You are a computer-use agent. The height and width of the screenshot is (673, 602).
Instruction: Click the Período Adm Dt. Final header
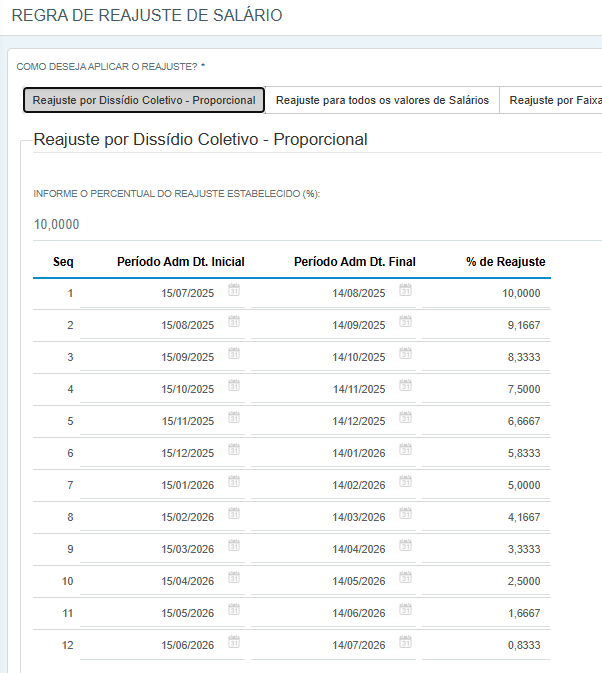click(354, 262)
